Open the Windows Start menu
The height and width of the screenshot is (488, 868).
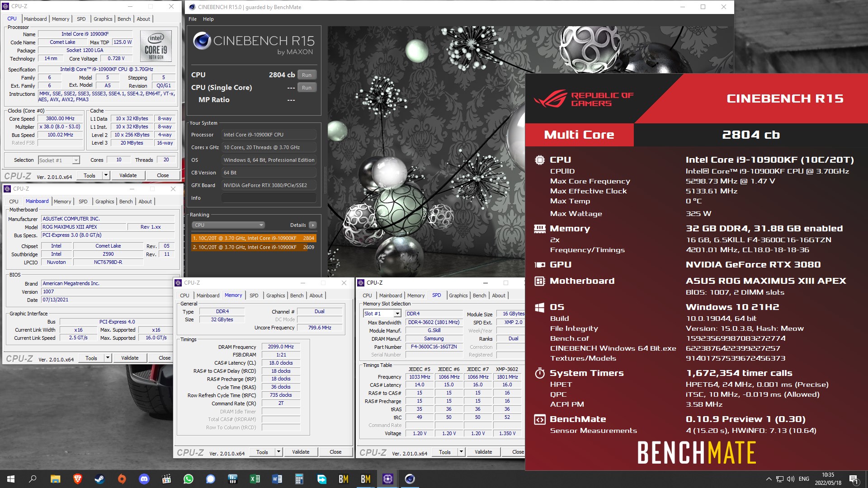click(x=11, y=479)
